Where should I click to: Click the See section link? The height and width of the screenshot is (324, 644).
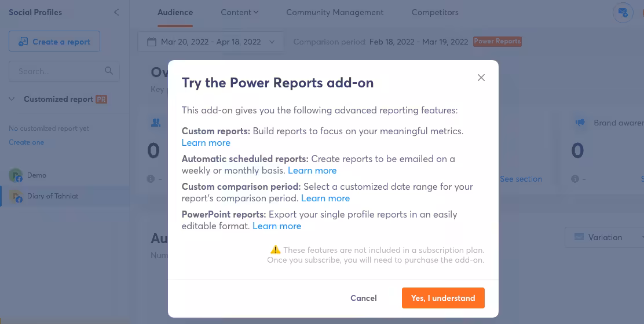(x=521, y=179)
